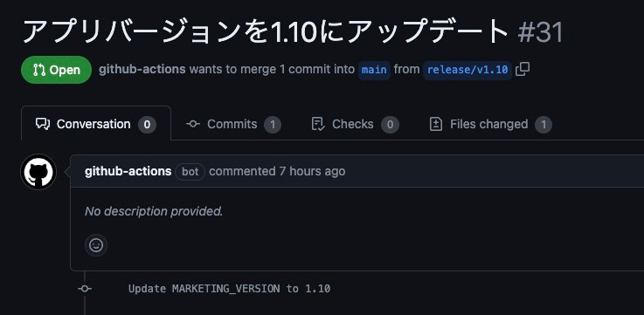Click the Files changed diff icon
This screenshot has width=644, height=315.
click(x=436, y=124)
